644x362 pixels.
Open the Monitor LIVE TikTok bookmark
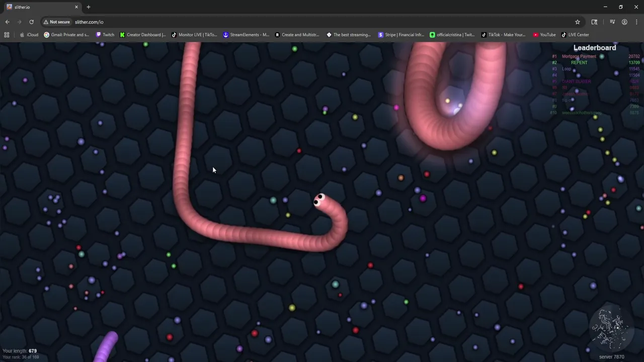[x=194, y=35]
